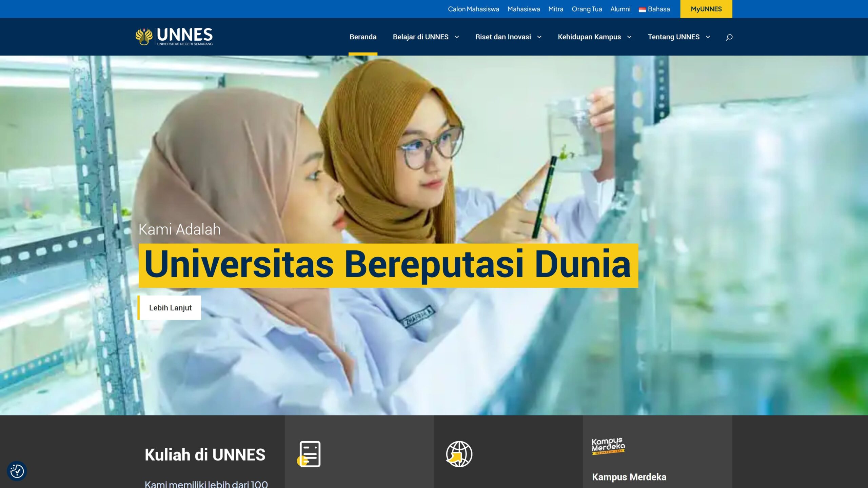Open the cookie consent preferences icon

click(x=17, y=471)
